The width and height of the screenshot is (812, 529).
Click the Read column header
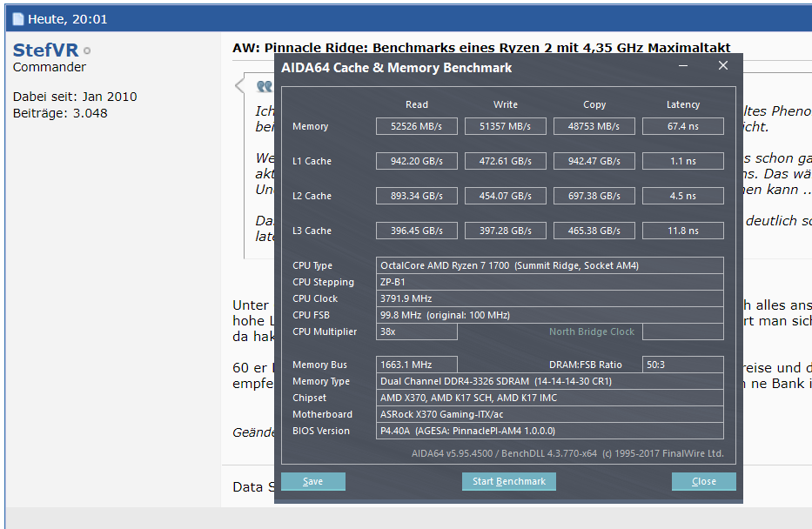coord(416,104)
